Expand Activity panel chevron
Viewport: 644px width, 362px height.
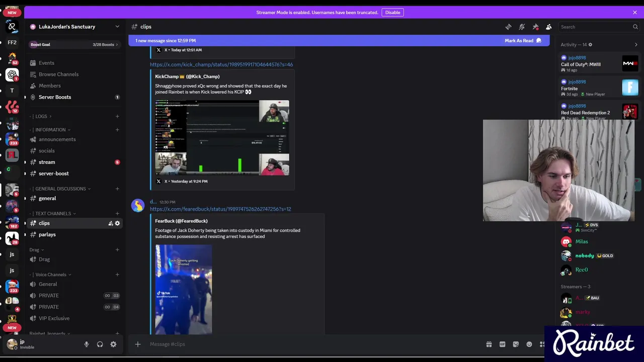pos(636,45)
